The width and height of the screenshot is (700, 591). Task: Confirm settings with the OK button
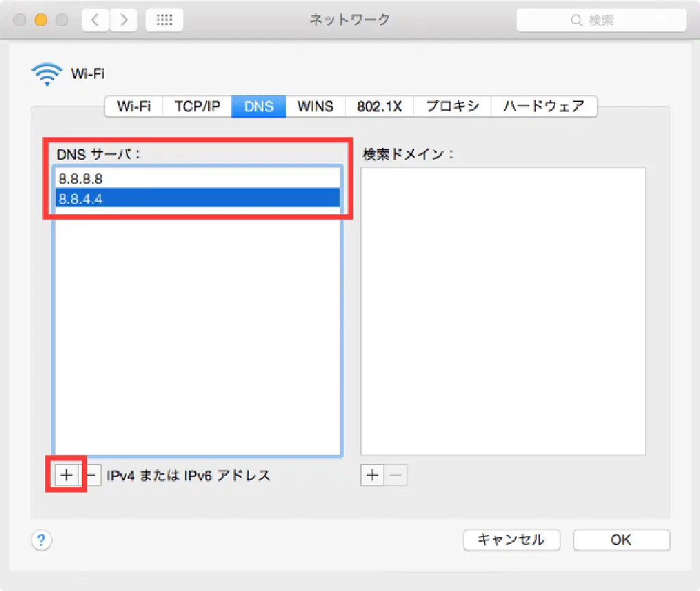point(621,540)
